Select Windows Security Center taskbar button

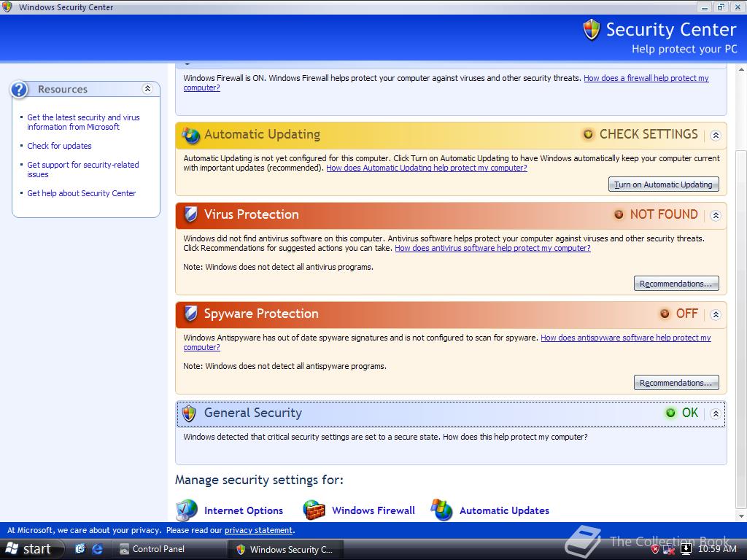point(285,549)
